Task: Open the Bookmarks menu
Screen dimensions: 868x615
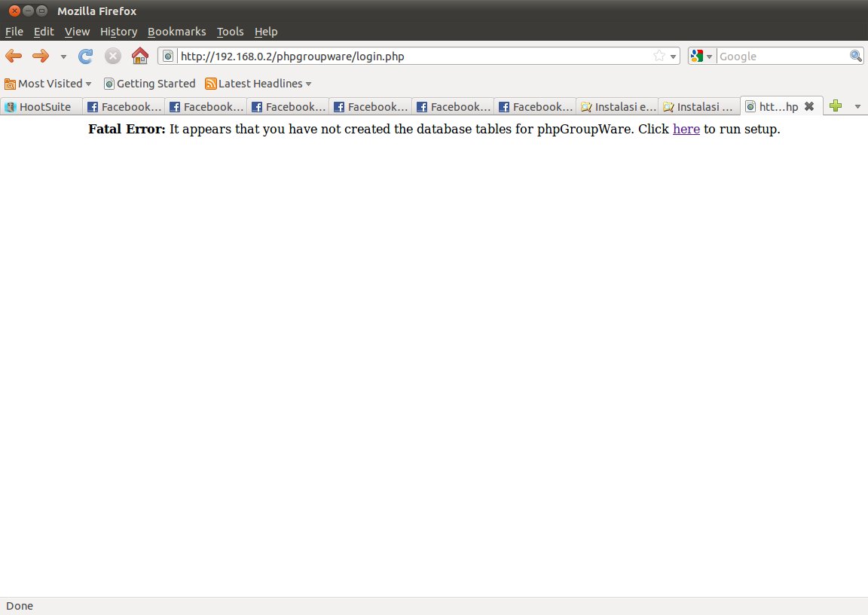Action: [x=176, y=32]
